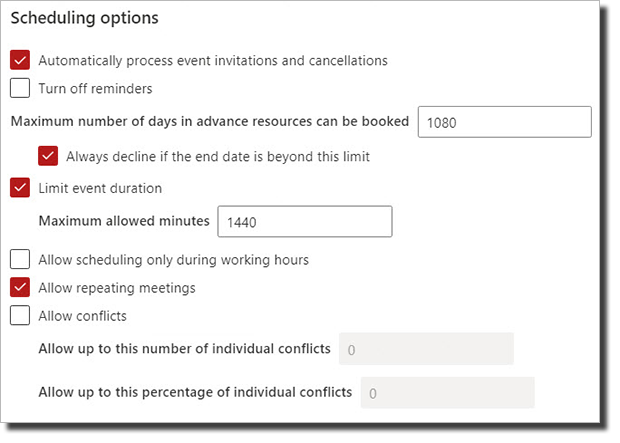Click the Allow conflicts label text
The height and width of the screenshot is (443, 620).
coord(83,316)
